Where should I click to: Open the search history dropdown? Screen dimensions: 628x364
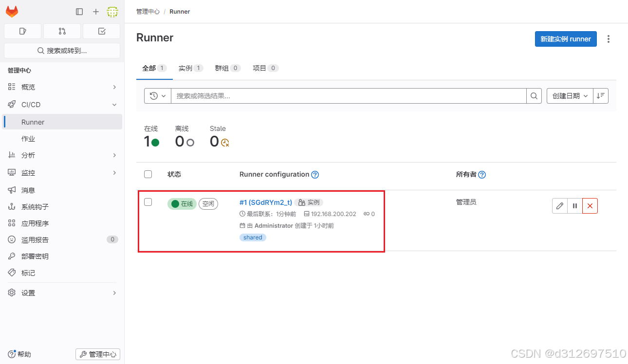point(158,96)
